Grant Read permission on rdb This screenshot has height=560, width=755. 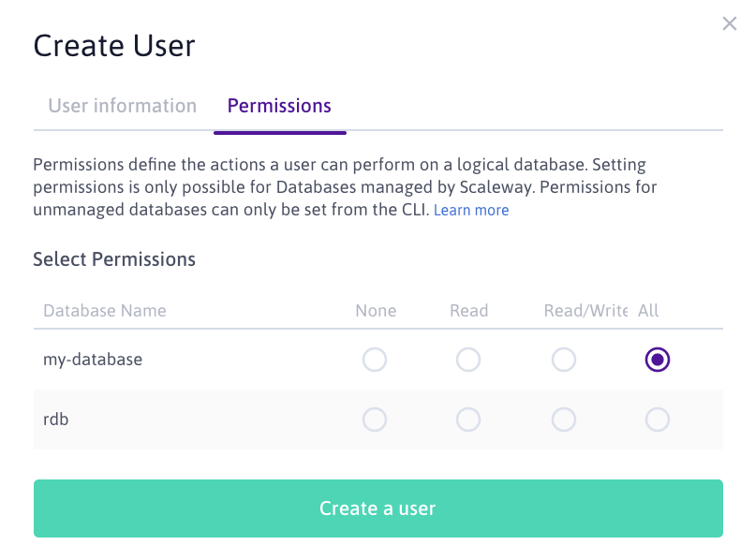(x=468, y=420)
